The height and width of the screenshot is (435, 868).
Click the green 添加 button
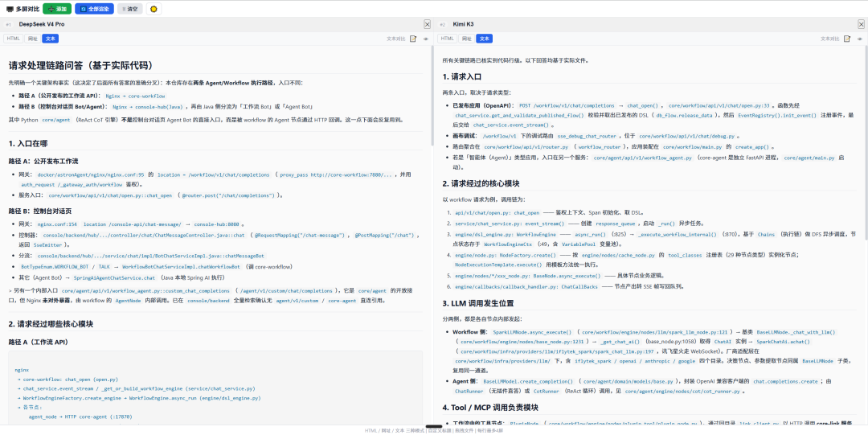(57, 9)
